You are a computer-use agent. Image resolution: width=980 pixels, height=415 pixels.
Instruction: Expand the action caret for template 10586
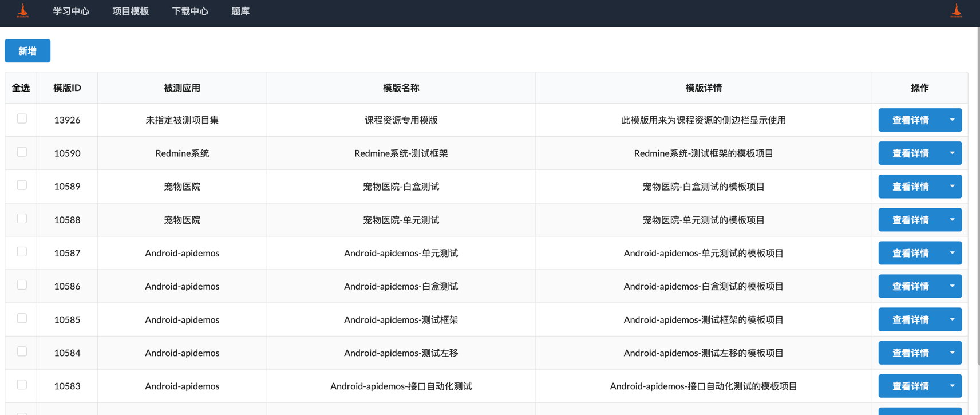(952, 286)
